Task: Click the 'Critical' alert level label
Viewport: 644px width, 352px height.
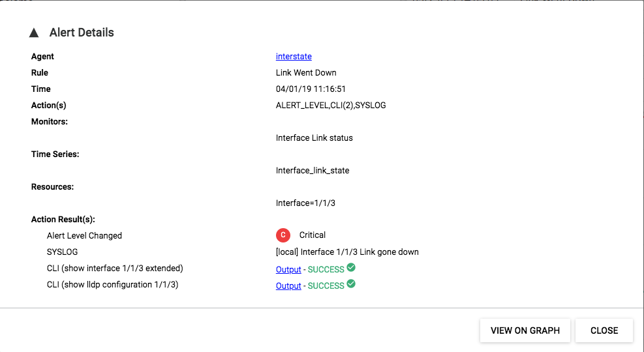Action: click(x=312, y=235)
